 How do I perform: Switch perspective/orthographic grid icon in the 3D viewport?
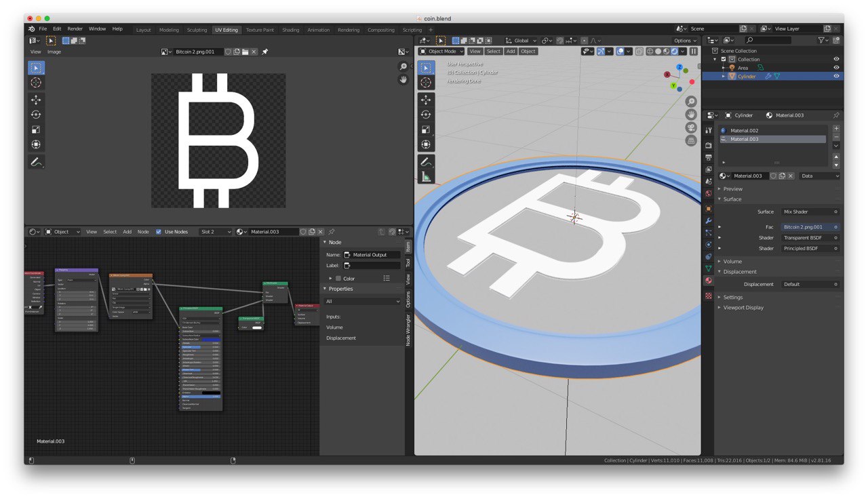(691, 140)
